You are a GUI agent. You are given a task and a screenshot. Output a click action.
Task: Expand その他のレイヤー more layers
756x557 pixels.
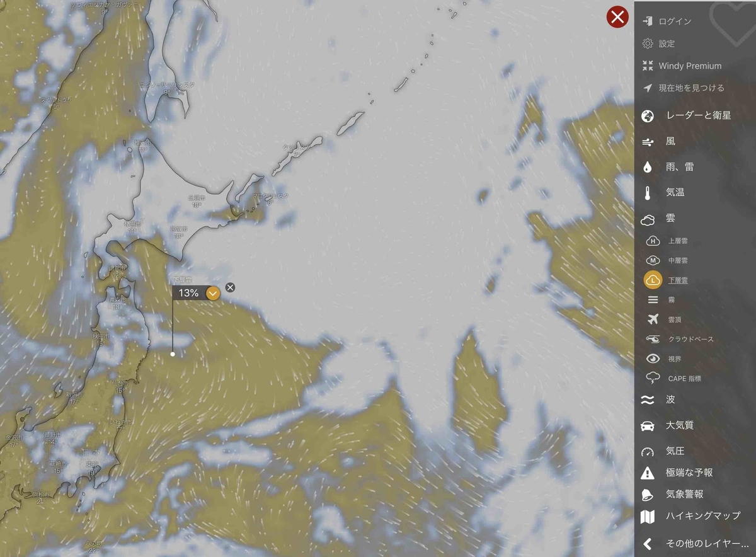point(707,543)
